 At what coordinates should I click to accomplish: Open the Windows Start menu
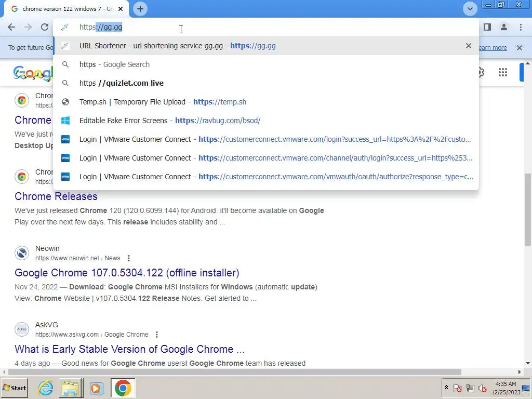14,388
